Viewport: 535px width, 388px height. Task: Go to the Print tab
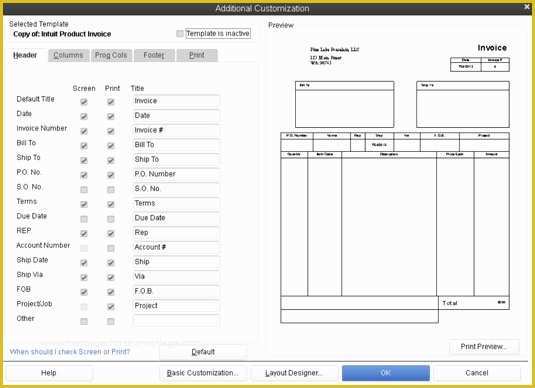[x=197, y=55]
